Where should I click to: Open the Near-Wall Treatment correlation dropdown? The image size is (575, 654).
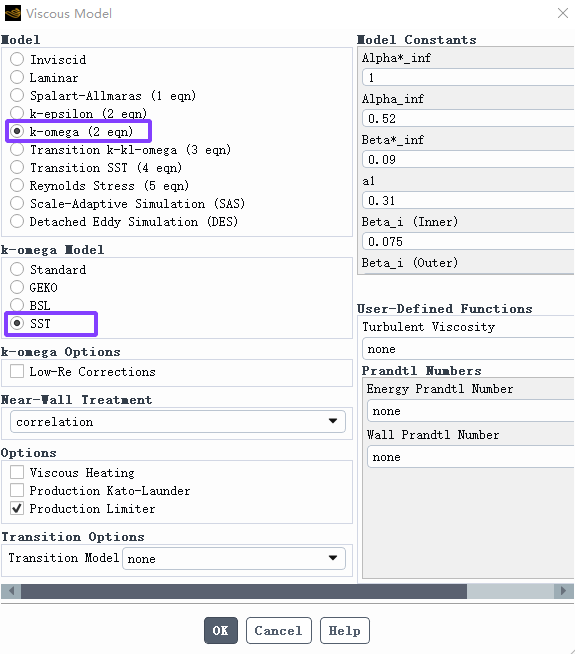click(178, 422)
